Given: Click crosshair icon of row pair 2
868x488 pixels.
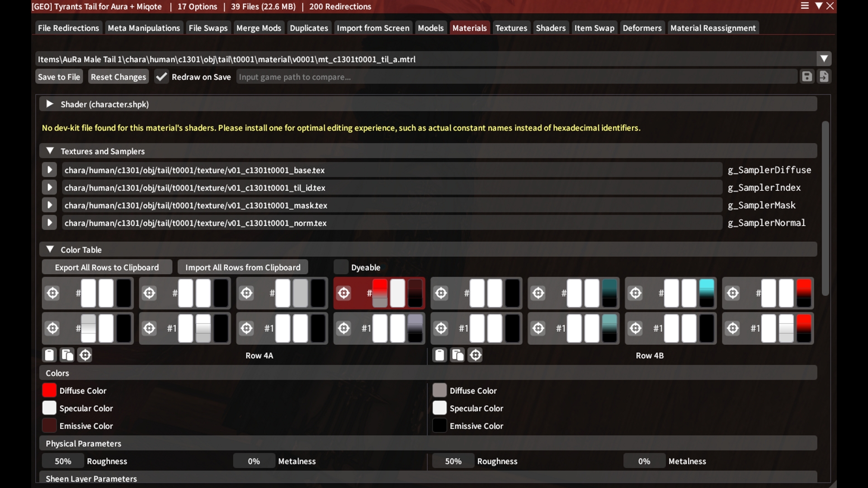Looking at the screenshot, I should tap(149, 293).
